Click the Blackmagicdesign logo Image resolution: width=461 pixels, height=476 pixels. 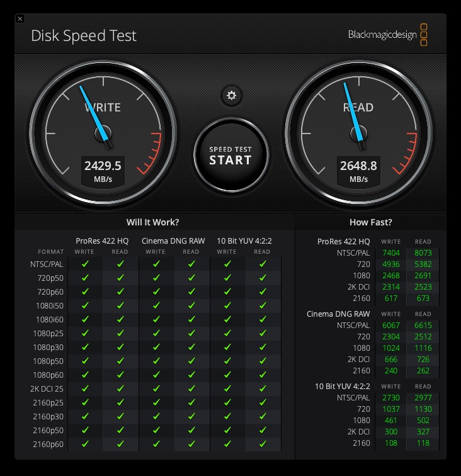coord(388,35)
